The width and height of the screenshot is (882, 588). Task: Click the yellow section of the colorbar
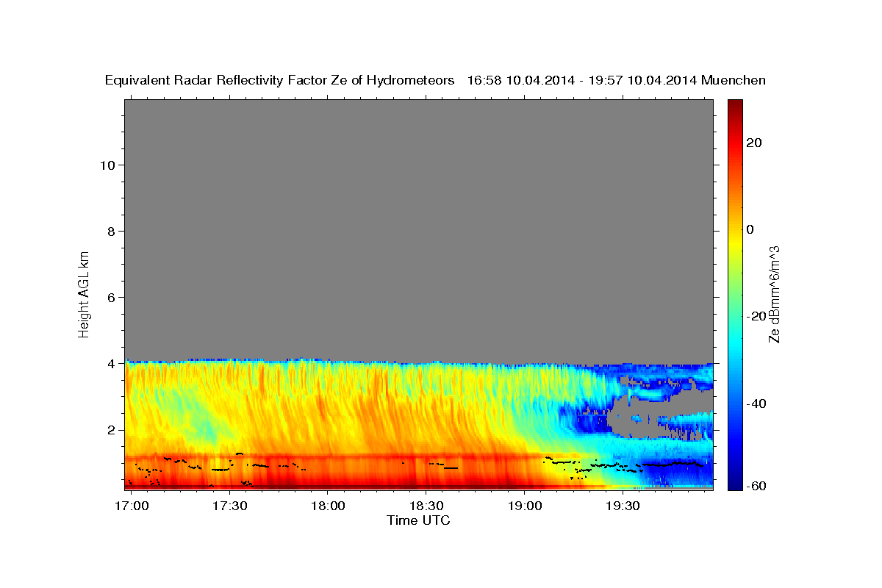coord(734,244)
